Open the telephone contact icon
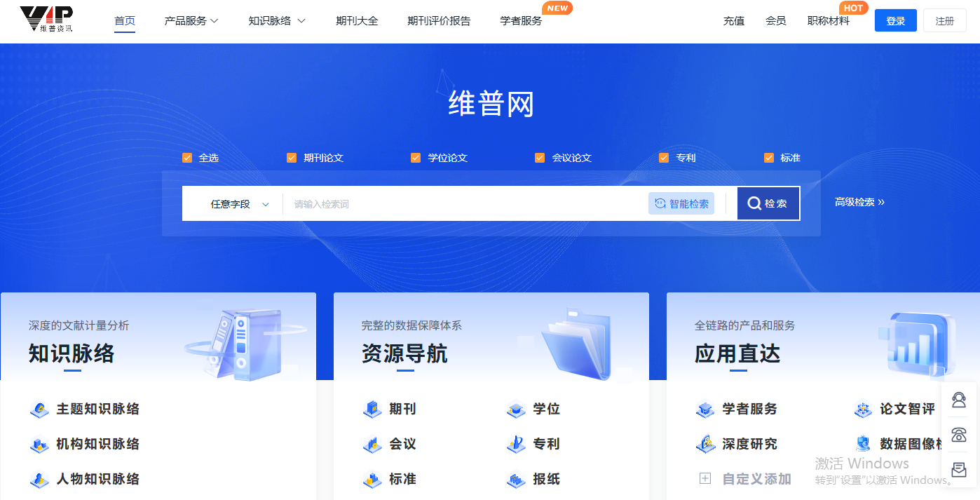Screen dimensions: 980x500 (958, 435)
